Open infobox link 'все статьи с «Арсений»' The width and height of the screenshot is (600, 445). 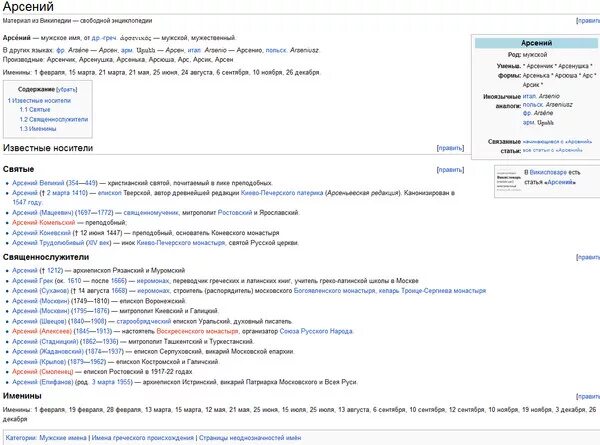coord(553,150)
